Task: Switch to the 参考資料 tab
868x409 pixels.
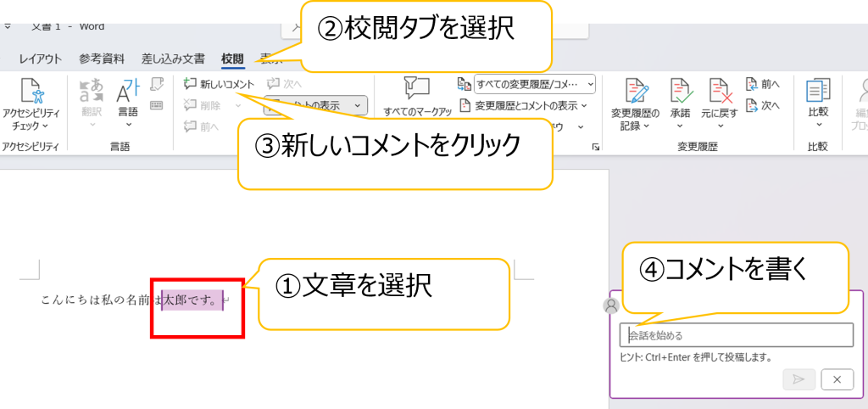Action: [x=102, y=59]
